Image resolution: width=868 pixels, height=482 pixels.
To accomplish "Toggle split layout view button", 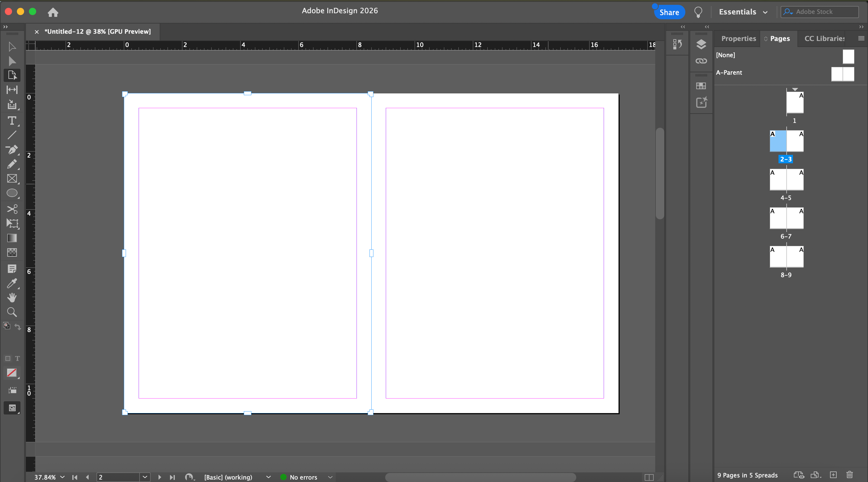I will pyautogui.click(x=649, y=477).
